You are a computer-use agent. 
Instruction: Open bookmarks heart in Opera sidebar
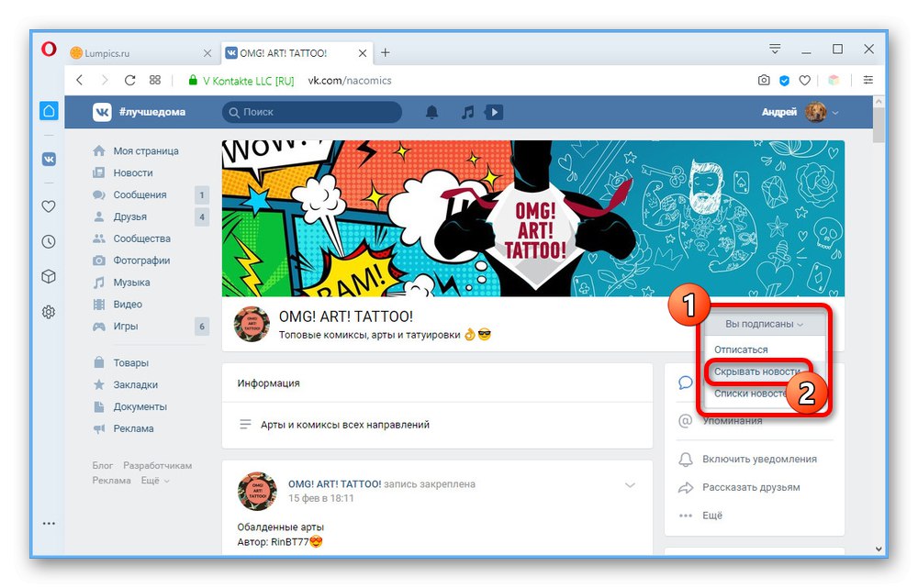(50, 206)
